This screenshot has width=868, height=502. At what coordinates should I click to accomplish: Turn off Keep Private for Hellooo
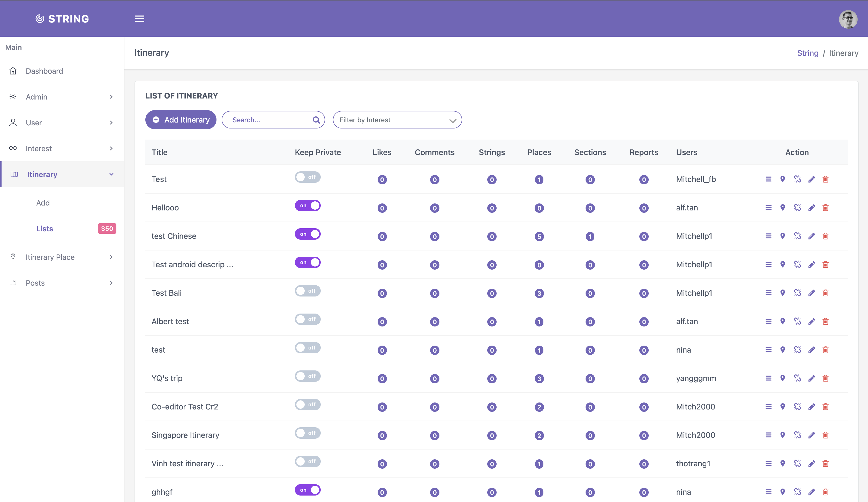pyautogui.click(x=308, y=206)
